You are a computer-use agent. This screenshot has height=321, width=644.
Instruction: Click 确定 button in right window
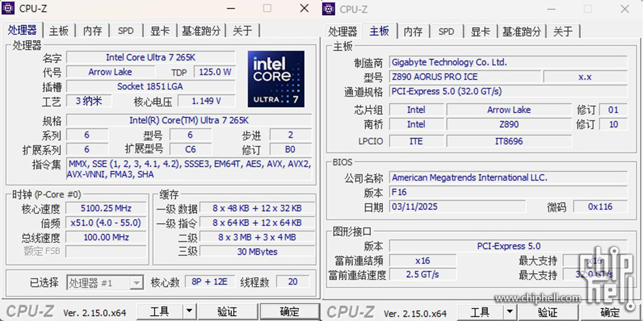tap(610, 312)
